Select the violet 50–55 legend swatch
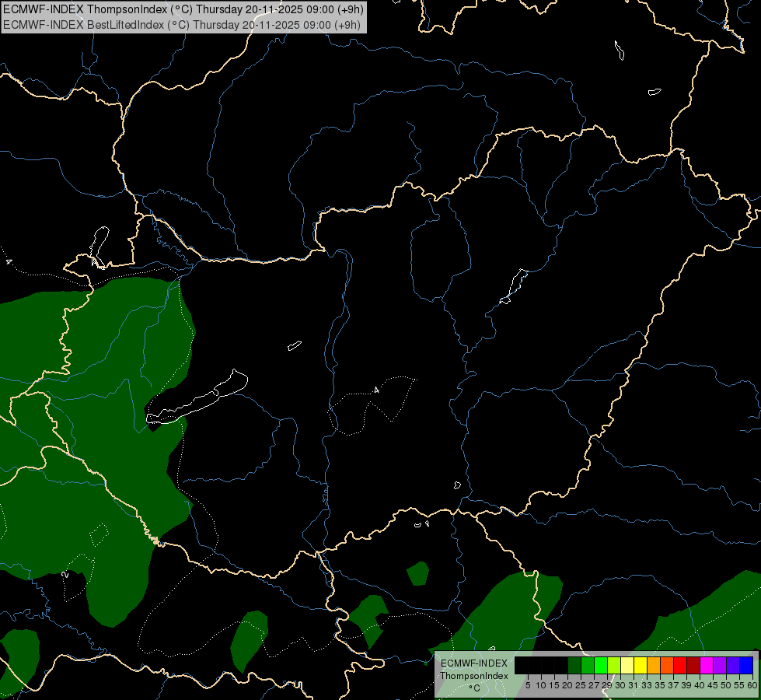Screen dimensions: 761x700 click(x=733, y=665)
